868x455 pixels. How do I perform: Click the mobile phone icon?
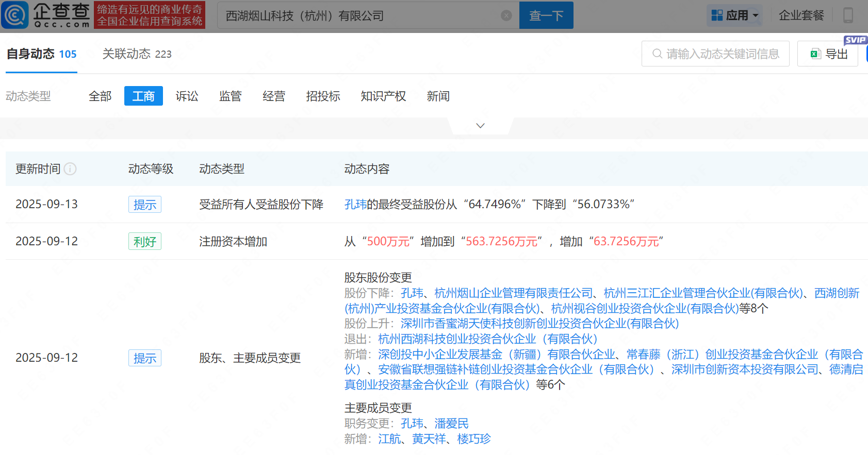point(848,15)
